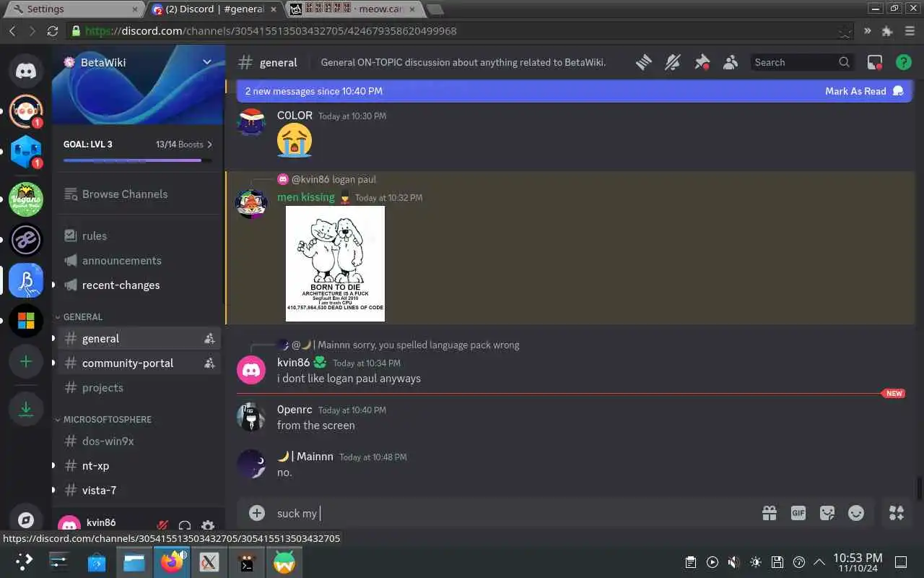924x578 pixels.
Task: Toggle notification settings bell in channel header
Action: point(672,63)
